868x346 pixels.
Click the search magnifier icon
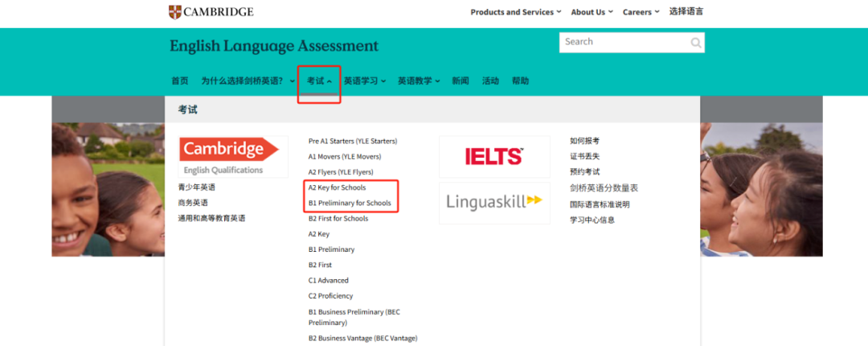(x=695, y=43)
